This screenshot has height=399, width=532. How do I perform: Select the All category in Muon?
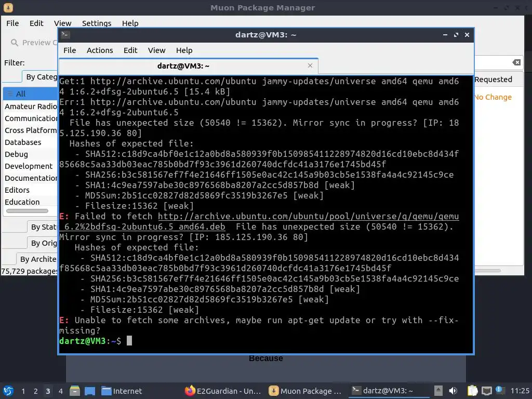pos(31,94)
